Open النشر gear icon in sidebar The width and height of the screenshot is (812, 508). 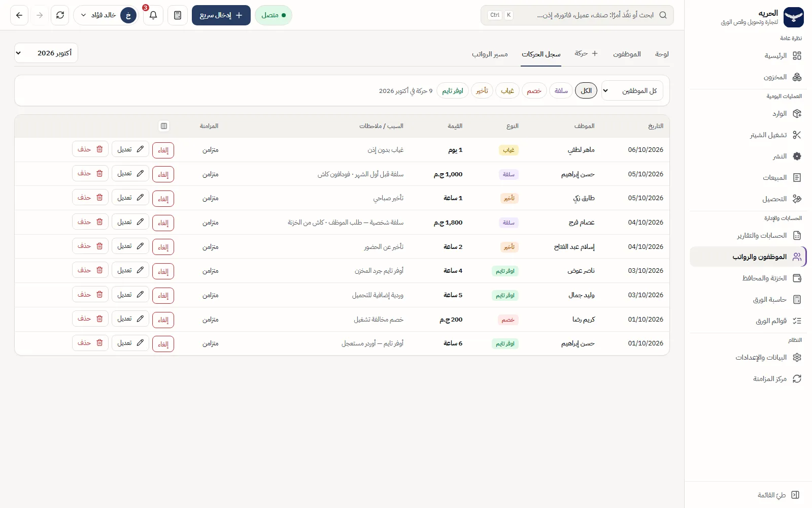click(x=797, y=156)
